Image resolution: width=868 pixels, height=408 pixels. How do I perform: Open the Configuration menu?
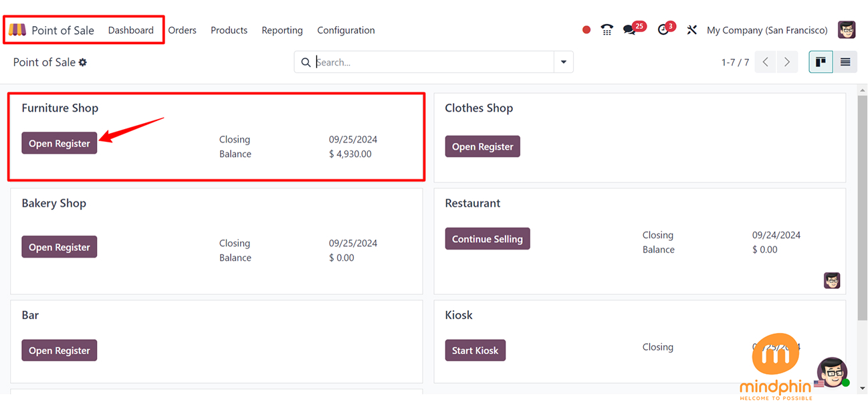[x=346, y=30]
